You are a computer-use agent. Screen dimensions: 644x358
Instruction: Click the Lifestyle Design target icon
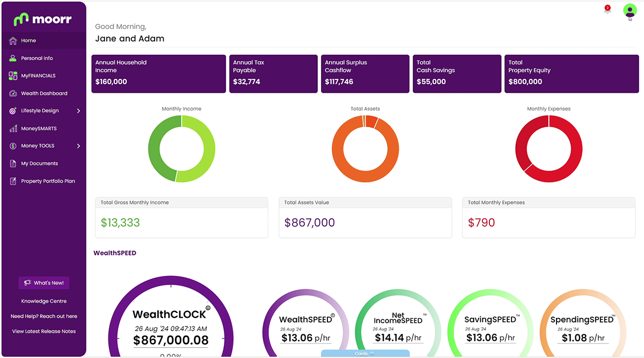[13, 111]
